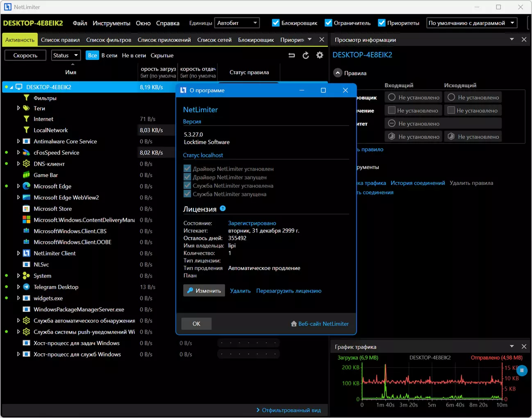Click the Game Bar icon
532x418 pixels.
(x=26, y=175)
